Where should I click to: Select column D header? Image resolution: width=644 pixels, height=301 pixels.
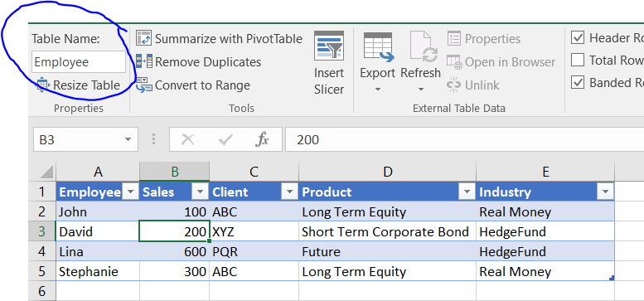(x=388, y=172)
